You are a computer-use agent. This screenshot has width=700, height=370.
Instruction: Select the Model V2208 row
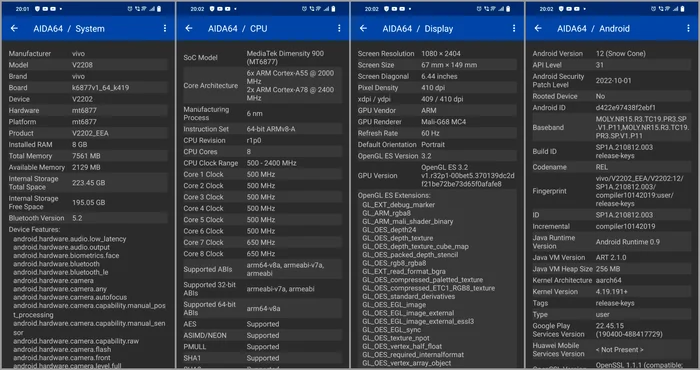88,65
